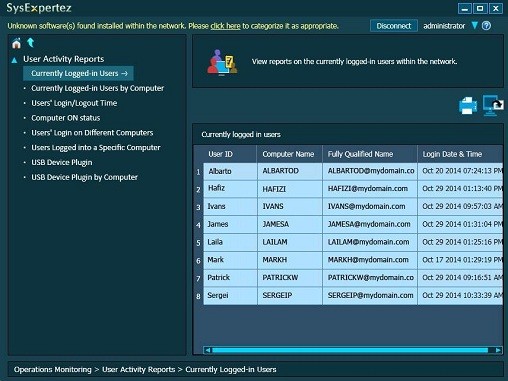Screen dimensions: 508x381
Task: Click the horizontal scrollbar left arrow
Action: click(208, 350)
